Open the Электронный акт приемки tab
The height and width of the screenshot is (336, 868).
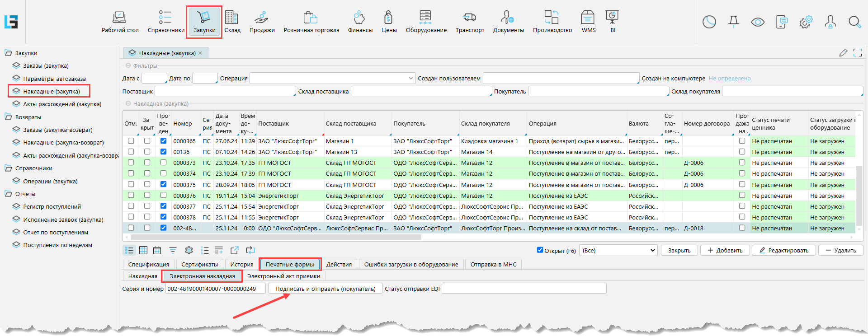[283, 276]
